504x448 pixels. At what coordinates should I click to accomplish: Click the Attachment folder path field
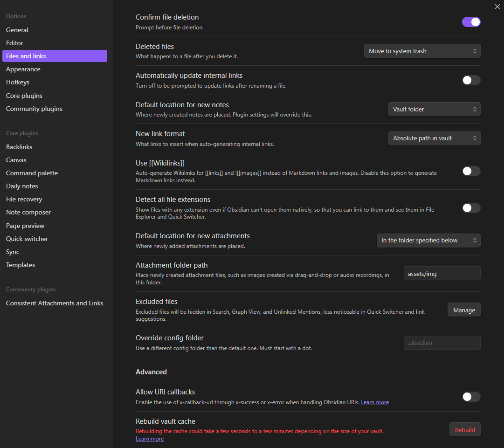[x=442, y=274]
